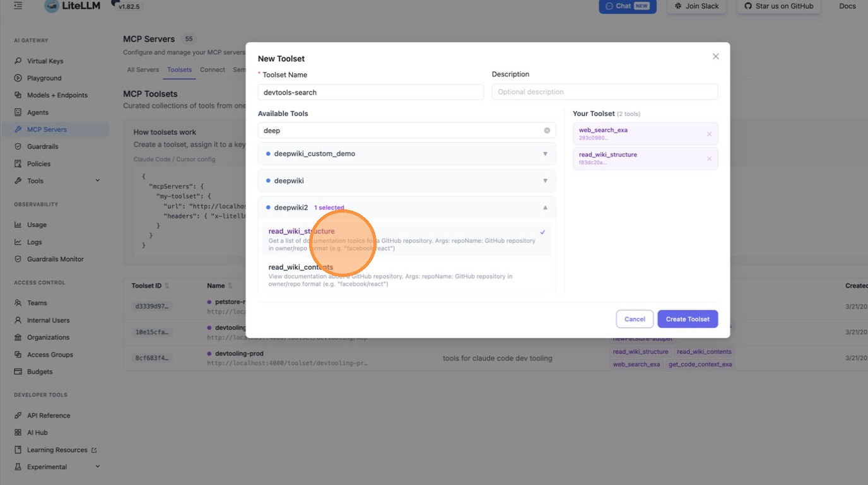Close the New Toolset dialog
The image size is (868, 485).
tap(715, 56)
